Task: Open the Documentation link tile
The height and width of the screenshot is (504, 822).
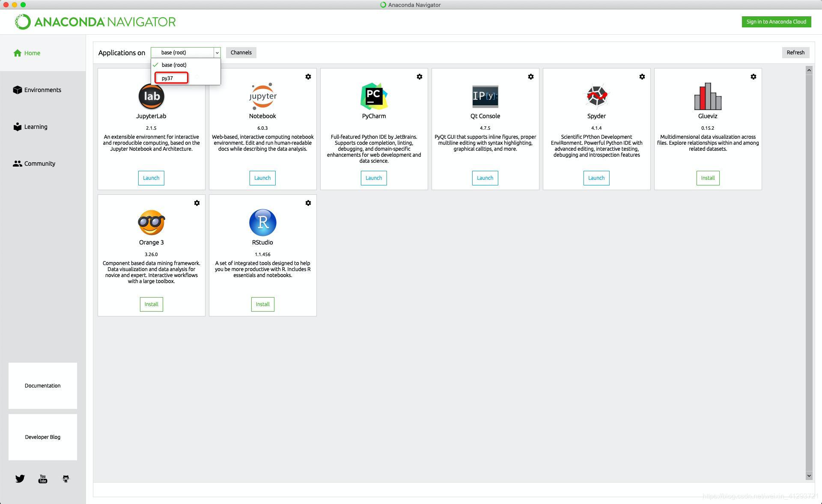Action: pyautogui.click(x=43, y=386)
